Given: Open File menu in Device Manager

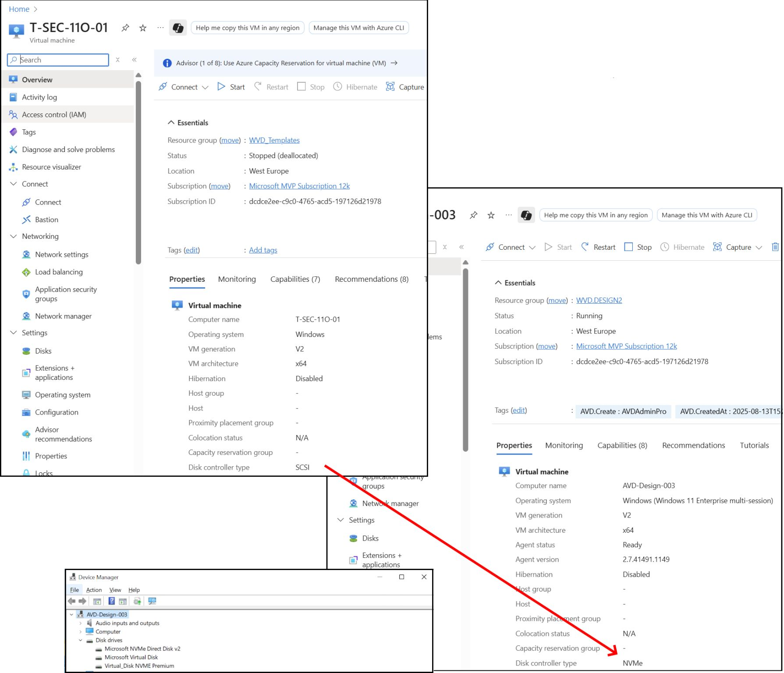Looking at the screenshot, I should point(74,590).
